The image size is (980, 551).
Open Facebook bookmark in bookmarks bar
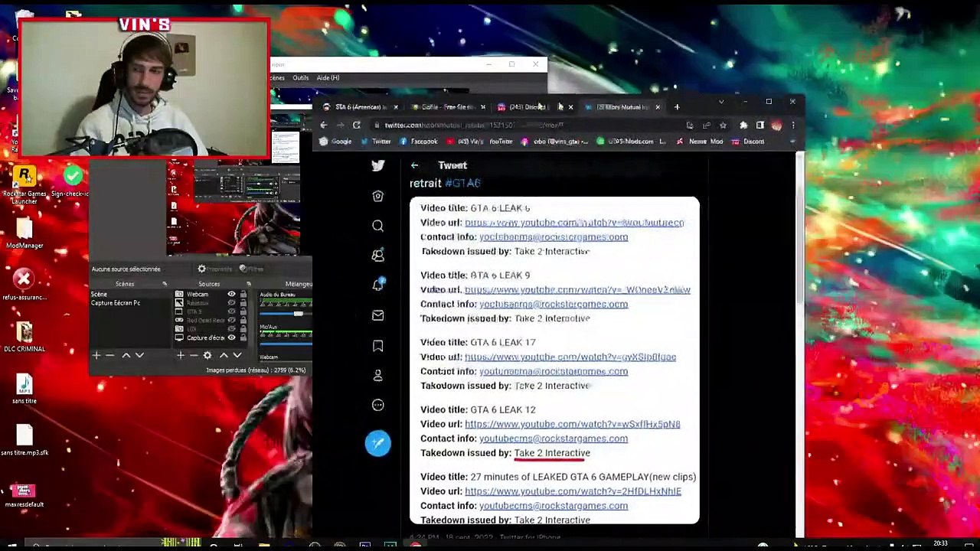418,142
